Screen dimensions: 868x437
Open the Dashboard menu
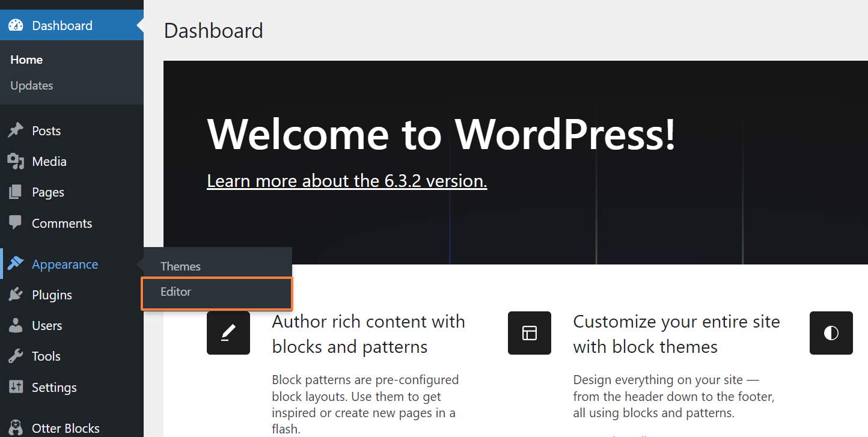point(72,25)
